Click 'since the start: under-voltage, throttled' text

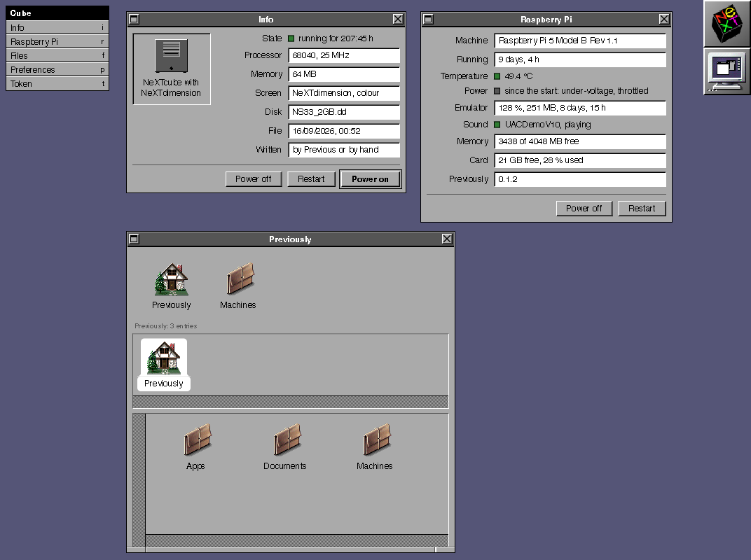click(x=576, y=91)
